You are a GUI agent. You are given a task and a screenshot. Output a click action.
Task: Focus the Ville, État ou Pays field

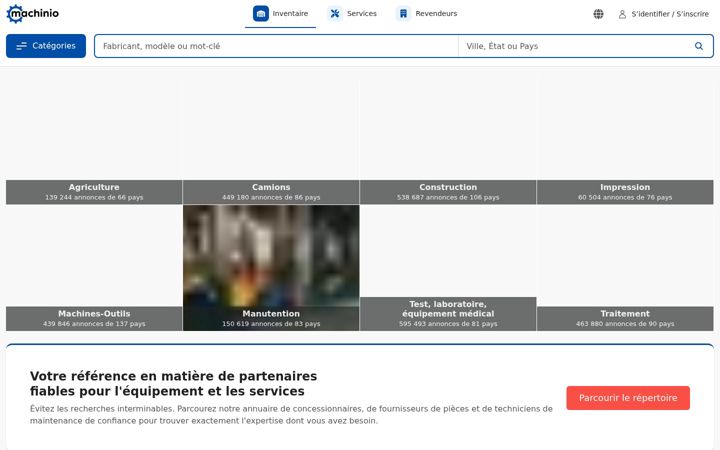(x=576, y=46)
